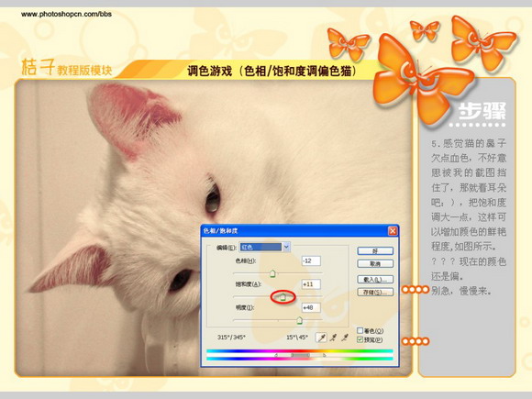The width and height of the screenshot is (532, 399).
Task: Click the 色相 hue slider handle
Action: click(272, 273)
